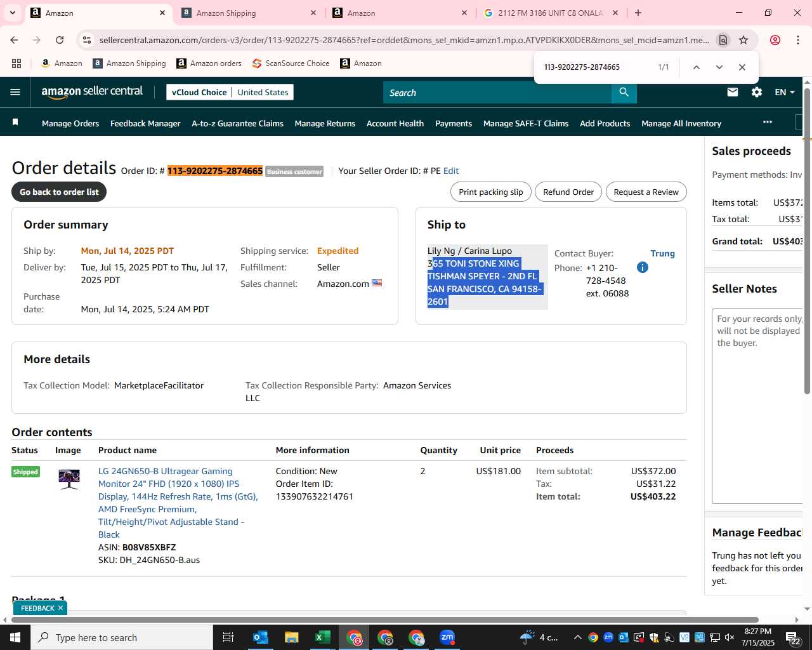Screen dimensions: 812x650
Task: Open the Windows notification center
Action: tap(794, 637)
